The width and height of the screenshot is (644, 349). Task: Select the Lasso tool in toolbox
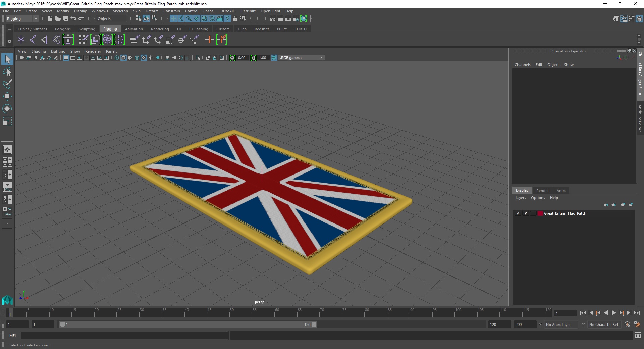(7, 71)
